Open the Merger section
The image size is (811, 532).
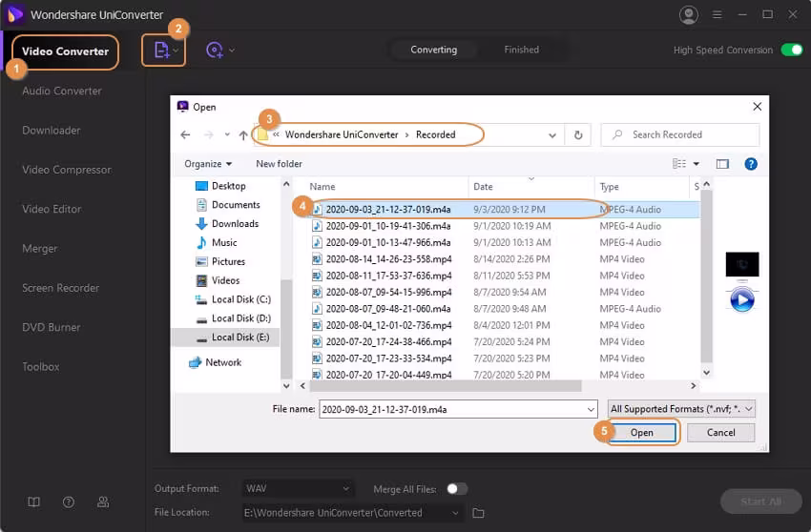point(40,249)
